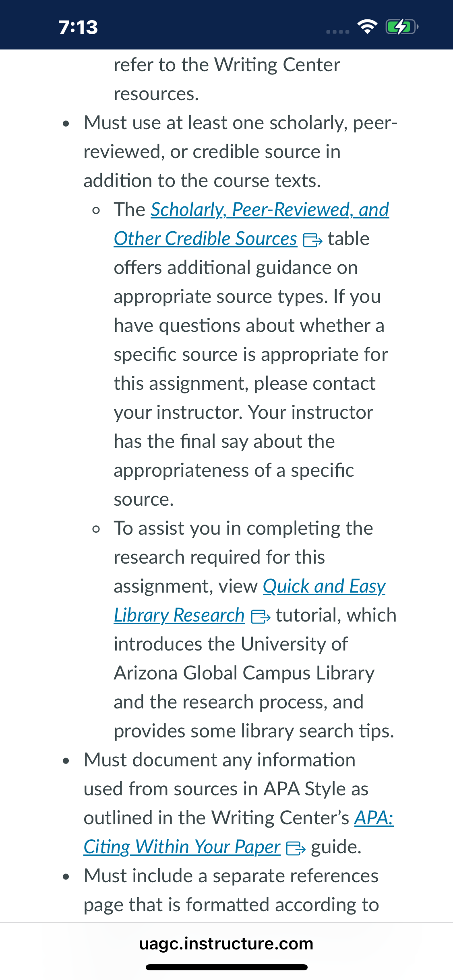The width and height of the screenshot is (453, 980).
Task: Tap the 'Must use at least one scholarly' bullet text
Action: (x=240, y=152)
